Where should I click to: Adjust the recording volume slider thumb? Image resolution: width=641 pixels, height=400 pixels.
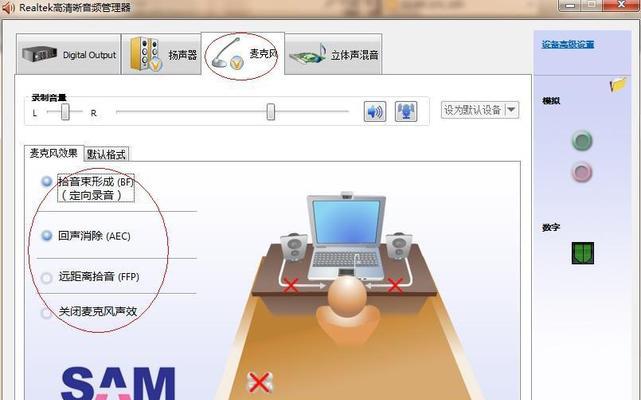[271, 112]
